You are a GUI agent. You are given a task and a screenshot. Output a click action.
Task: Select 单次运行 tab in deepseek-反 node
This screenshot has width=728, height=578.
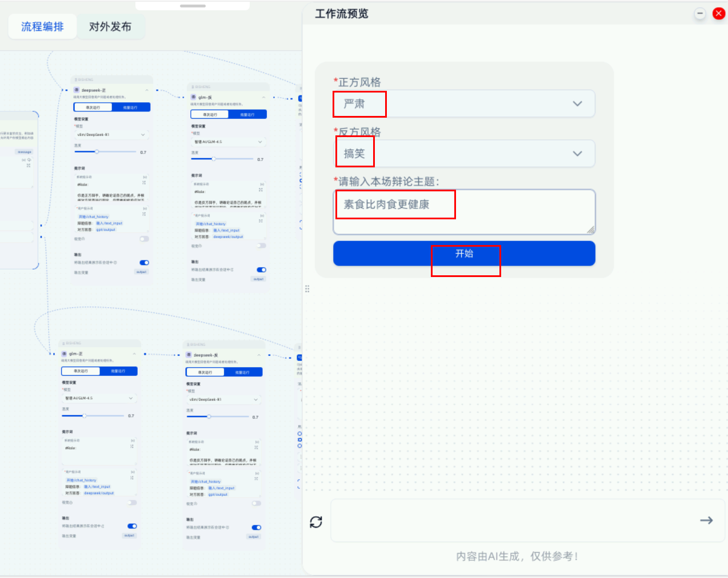205,372
